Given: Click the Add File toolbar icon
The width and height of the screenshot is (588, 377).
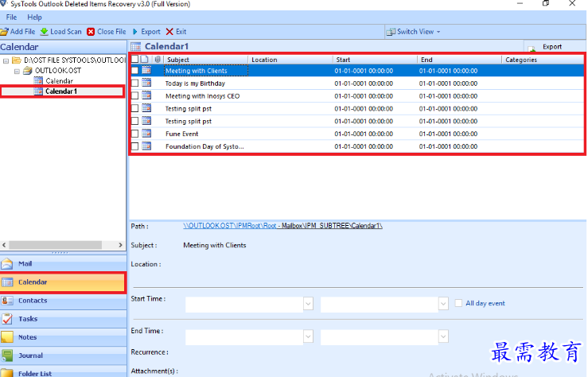Looking at the screenshot, I should point(4,32).
